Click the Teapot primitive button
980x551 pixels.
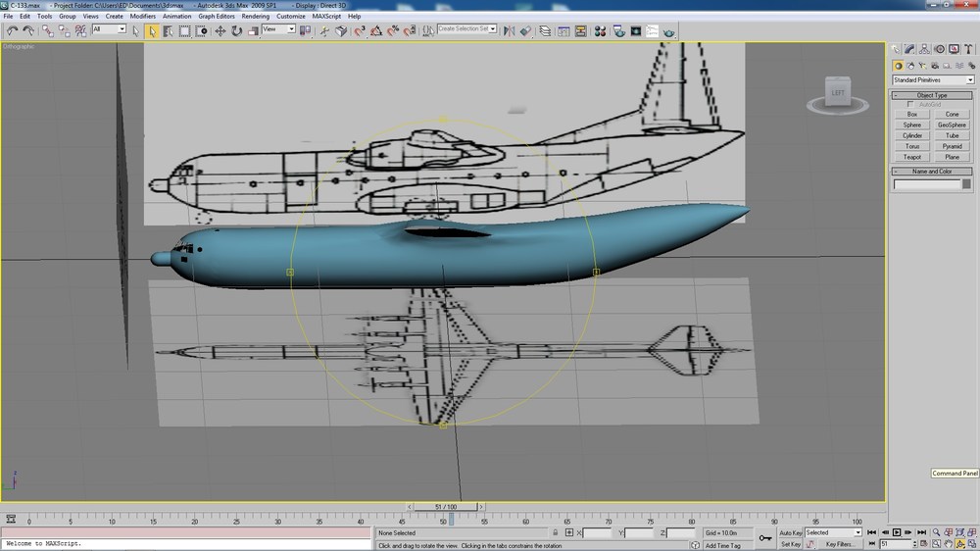pos(911,157)
